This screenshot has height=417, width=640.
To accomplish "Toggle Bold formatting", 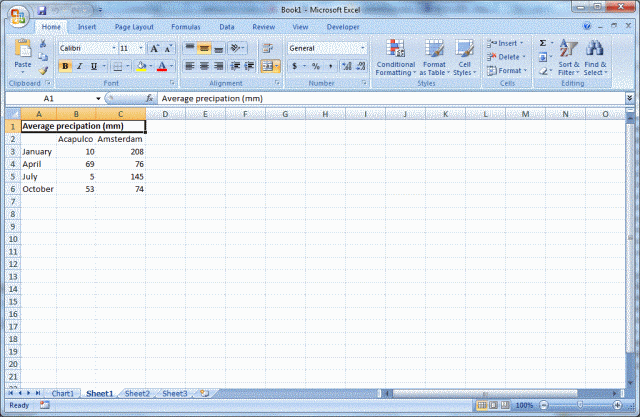I will (x=65, y=66).
